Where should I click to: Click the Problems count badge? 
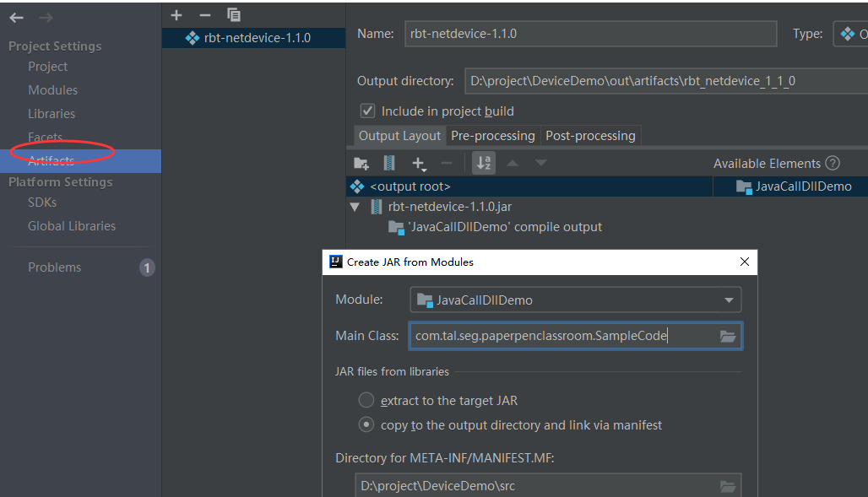click(x=147, y=267)
